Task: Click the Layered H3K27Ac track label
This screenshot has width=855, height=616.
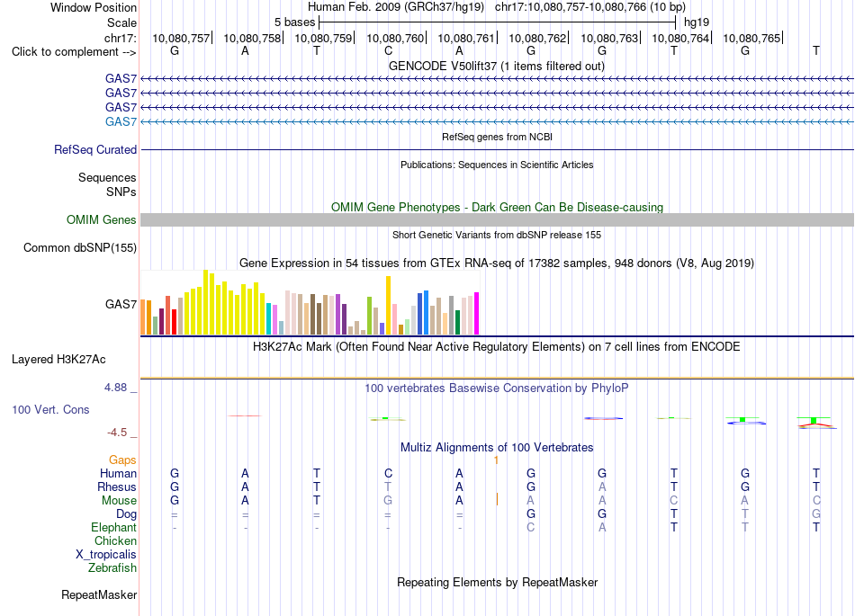Action: click(x=58, y=360)
